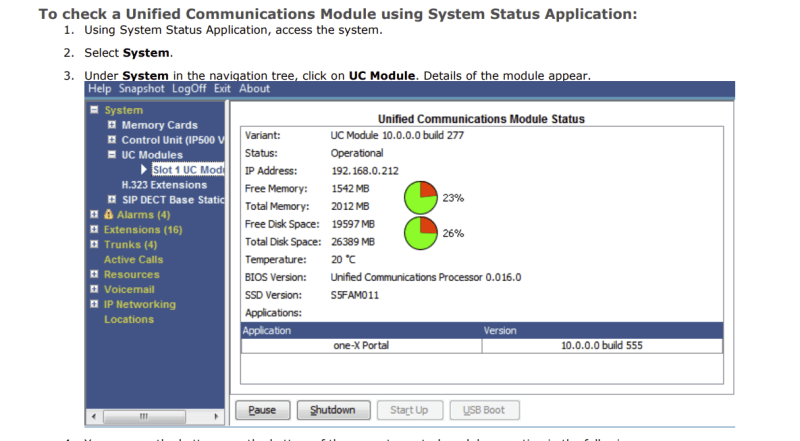Open Locations in navigation tree
This screenshot has height=441, width=800.
[x=129, y=319]
